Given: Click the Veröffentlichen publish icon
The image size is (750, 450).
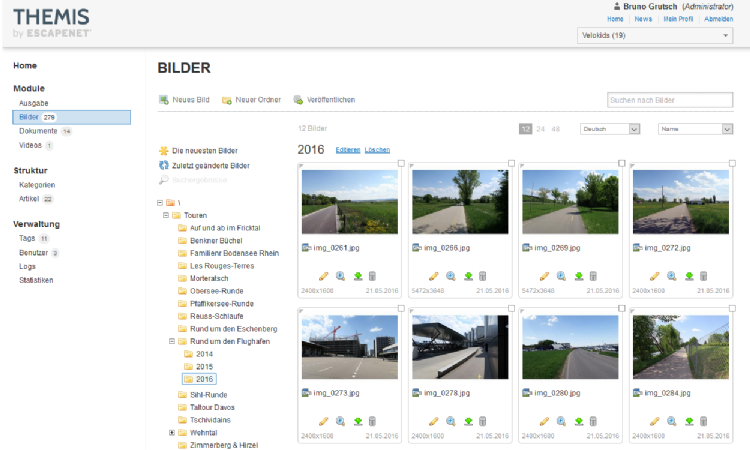Looking at the screenshot, I should [298, 100].
